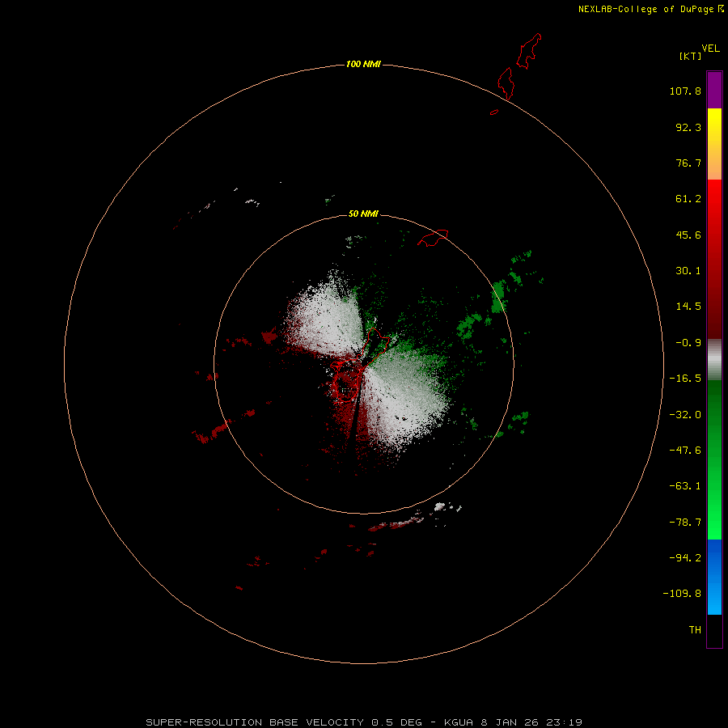Click the Guam island outline at radar center
Screen dimensions: 728x728
(x=360, y=365)
